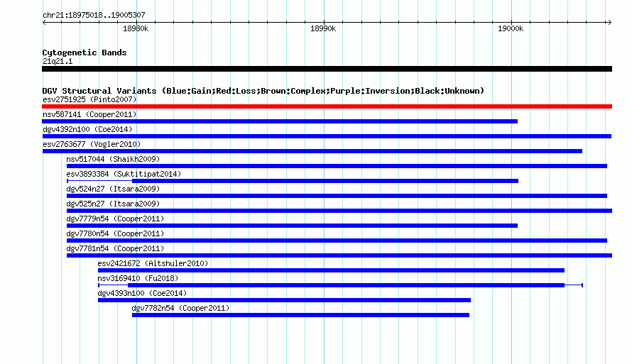The width and height of the screenshot is (632, 364).
Task: Click the Cytogenetic Bands track title
Action: [x=85, y=53]
